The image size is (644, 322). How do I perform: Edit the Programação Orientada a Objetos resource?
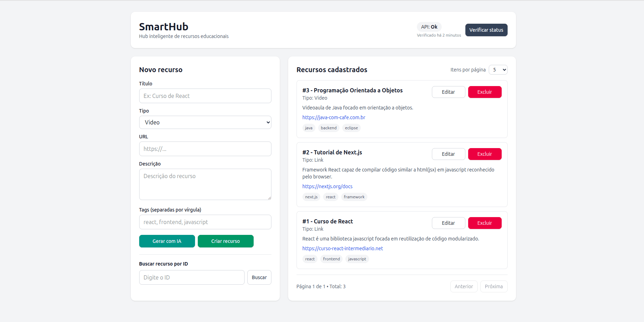point(448,92)
